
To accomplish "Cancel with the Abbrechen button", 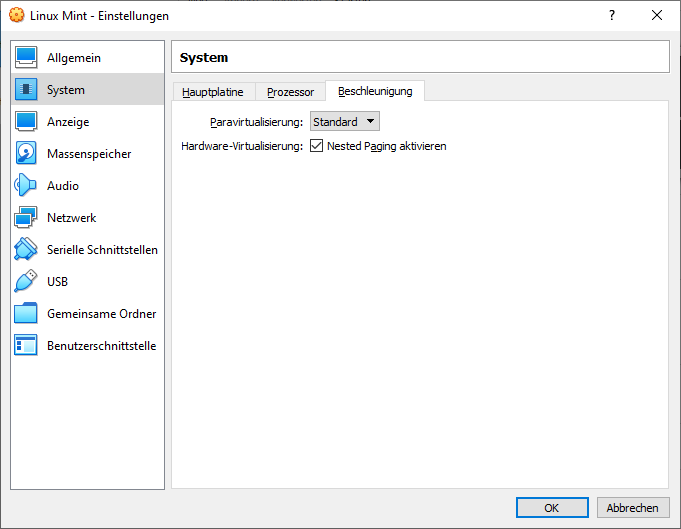I will [633, 508].
